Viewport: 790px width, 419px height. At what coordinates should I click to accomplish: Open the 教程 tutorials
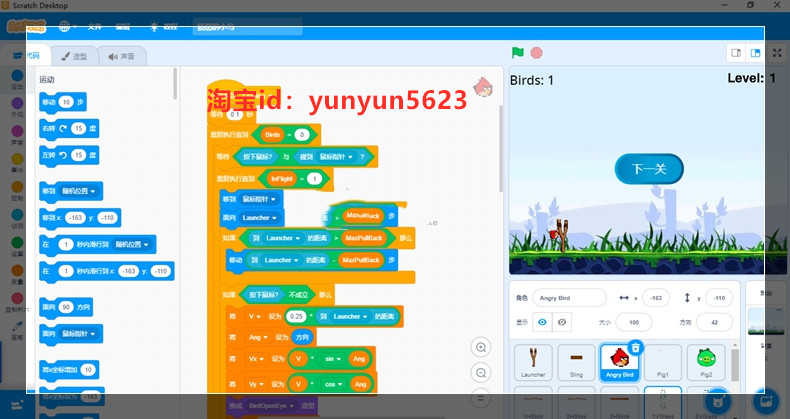click(x=164, y=27)
